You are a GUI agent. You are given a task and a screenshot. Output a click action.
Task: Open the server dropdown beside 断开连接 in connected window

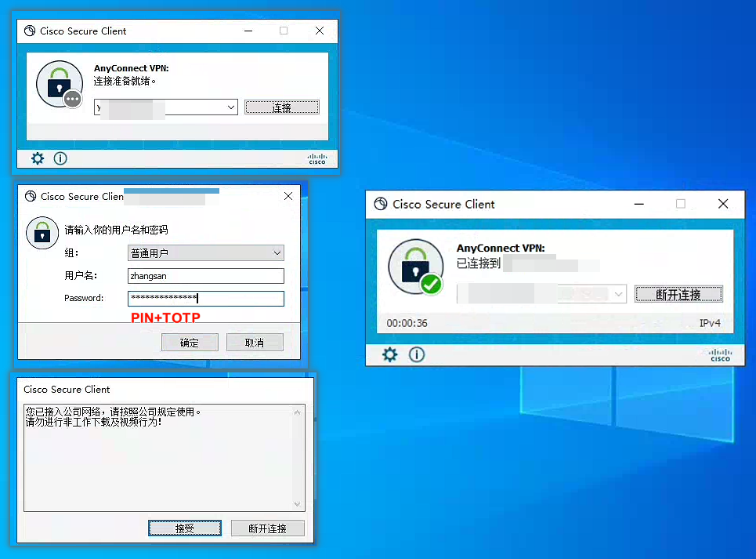(619, 294)
